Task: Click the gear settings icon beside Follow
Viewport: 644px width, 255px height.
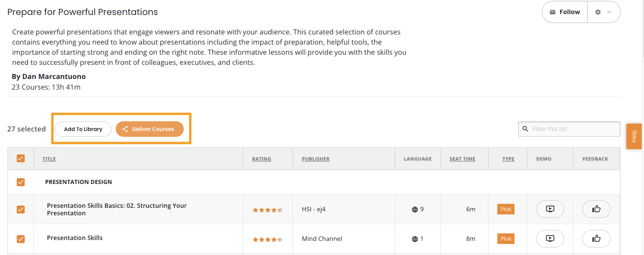Action: (x=598, y=12)
